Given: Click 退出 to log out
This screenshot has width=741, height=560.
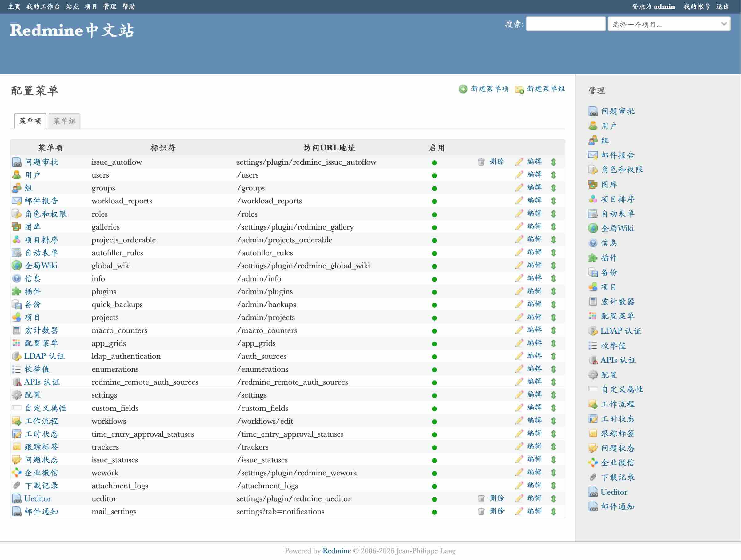Looking at the screenshot, I should coord(723,6).
